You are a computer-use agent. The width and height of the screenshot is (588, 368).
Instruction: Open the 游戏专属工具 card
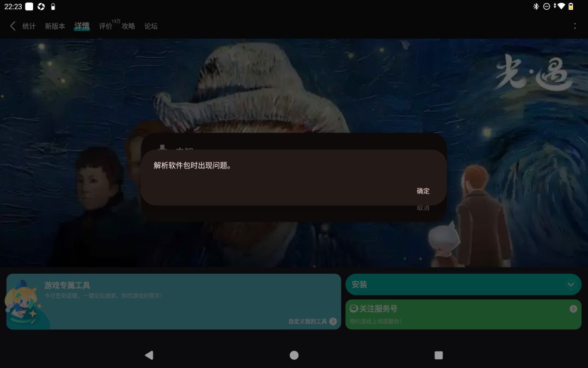(174, 301)
